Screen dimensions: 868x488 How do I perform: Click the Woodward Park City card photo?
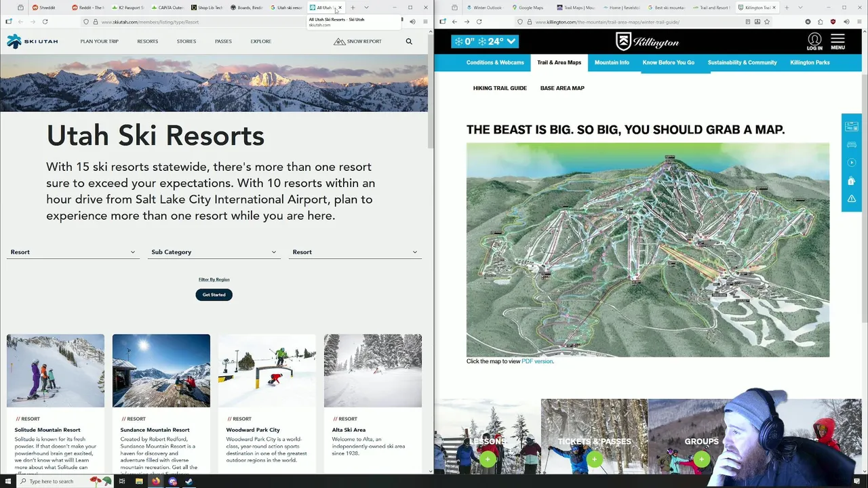tap(267, 371)
